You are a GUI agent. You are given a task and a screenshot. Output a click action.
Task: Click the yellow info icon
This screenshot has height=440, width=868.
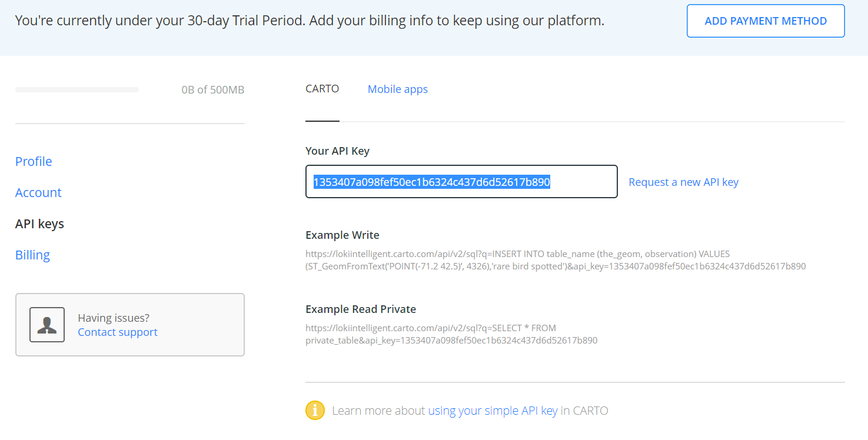point(315,411)
